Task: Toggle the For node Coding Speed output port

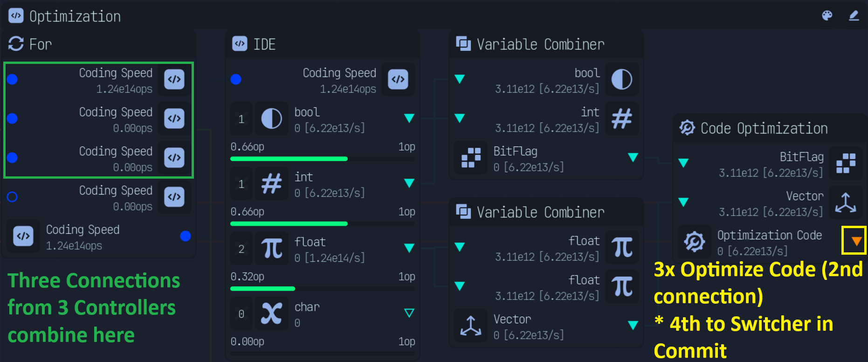Action: pos(185,236)
